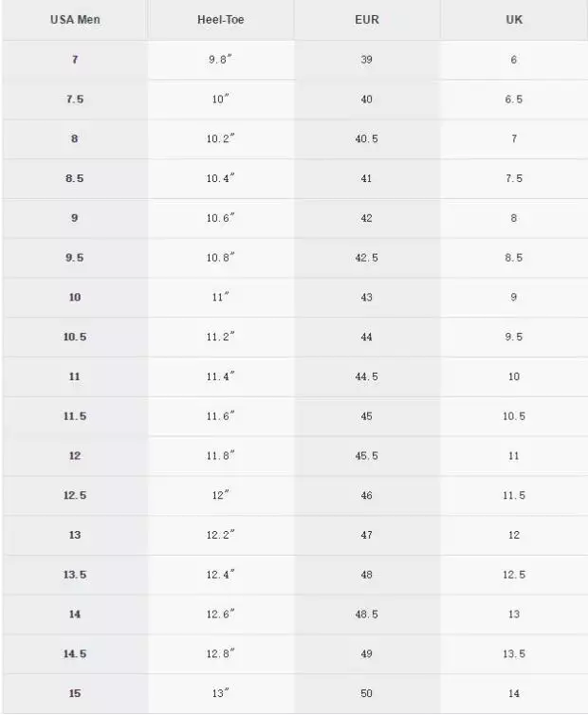Image resolution: width=588 pixels, height=715 pixels.
Task: Click the USA Men column header
Action: (75, 20)
